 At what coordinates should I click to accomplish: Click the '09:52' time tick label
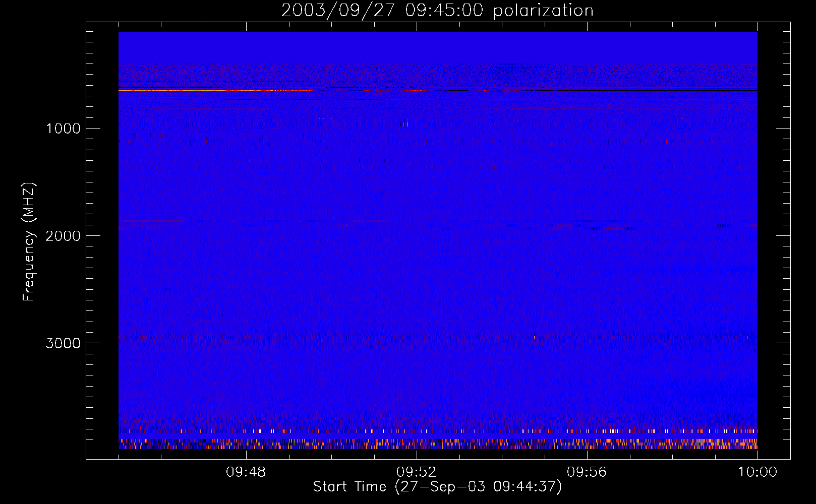(417, 472)
